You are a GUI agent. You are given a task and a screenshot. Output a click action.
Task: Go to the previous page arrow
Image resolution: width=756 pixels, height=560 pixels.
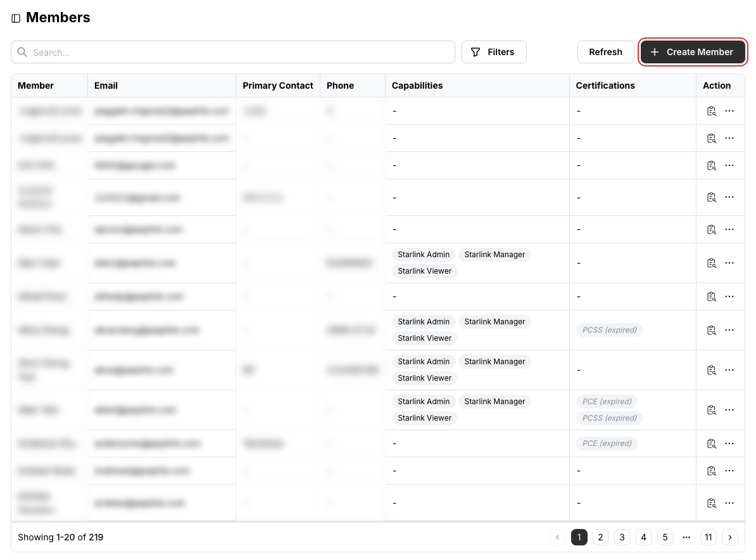pyautogui.click(x=558, y=537)
